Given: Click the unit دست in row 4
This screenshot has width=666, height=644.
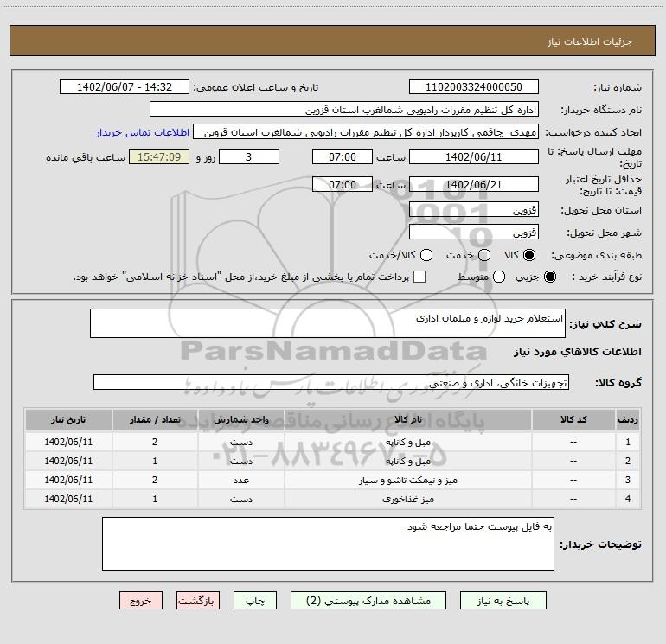Looking at the screenshot, I should click(x=240, y=500).
